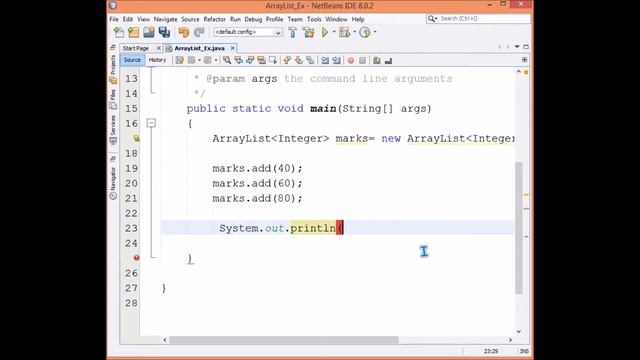The width and height of the screenshot is (640, 360).
Task: Click the horizontal scrollbar thumb
Action: coord(284,340)
